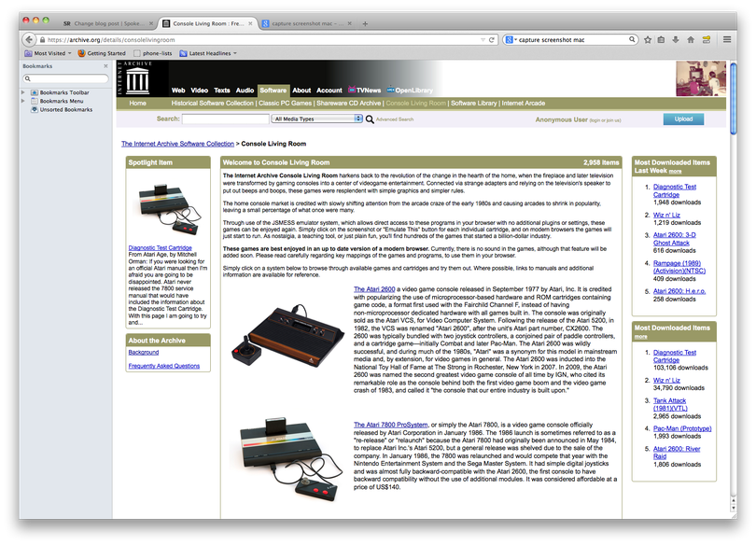Open the bookmarks list clipboard icon

click(661, 40)
